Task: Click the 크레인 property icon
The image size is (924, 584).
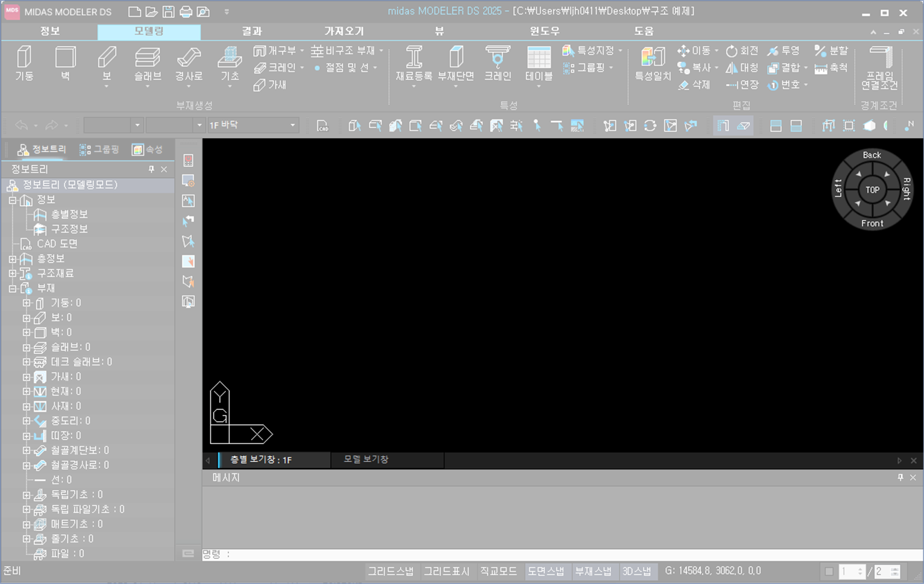Action: coord(498,63)
